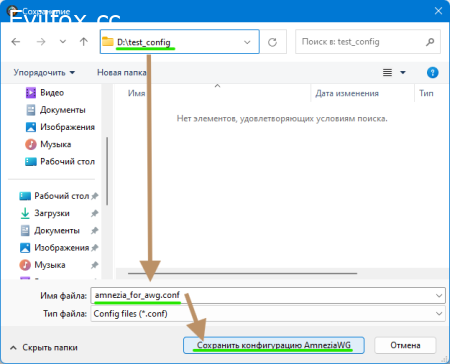Screen dimensions: 450x364
Task: Open Видео in the sidebar
Action: [x=45, y=92]
